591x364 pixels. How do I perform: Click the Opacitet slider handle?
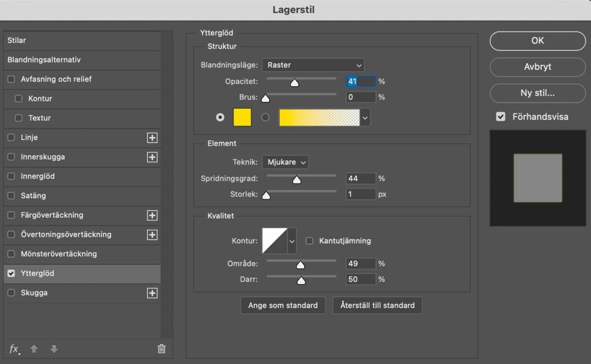(x=295, y=83)
